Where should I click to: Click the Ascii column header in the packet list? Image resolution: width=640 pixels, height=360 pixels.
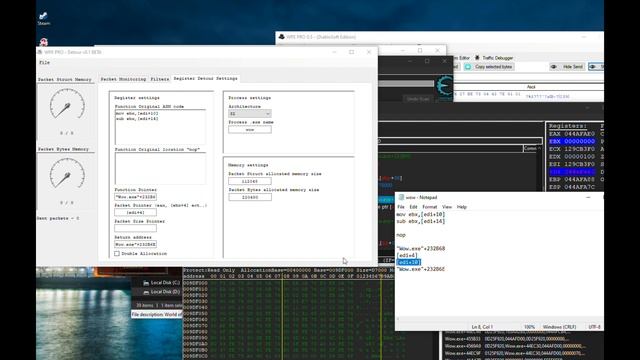[x=531, y=87]
